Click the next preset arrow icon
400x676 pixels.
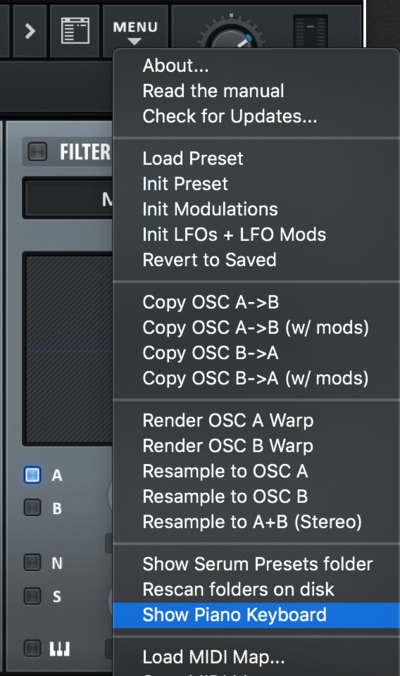tap(29, 31)
